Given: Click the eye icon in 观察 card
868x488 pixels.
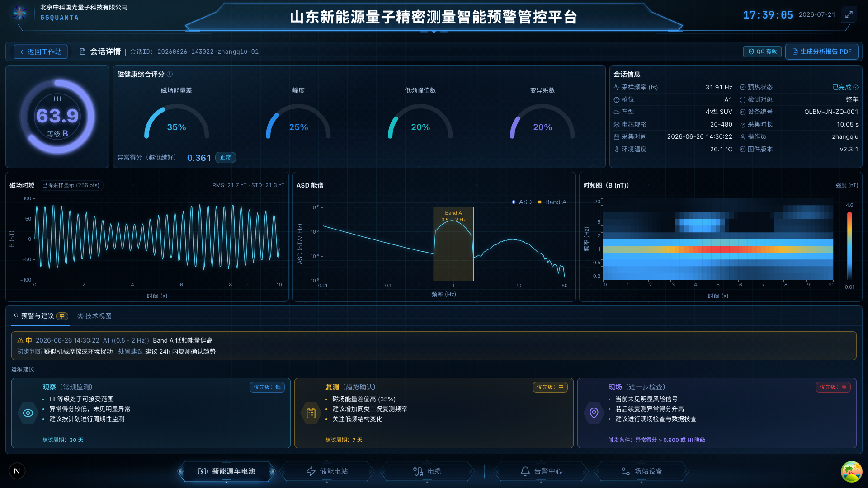Looking at the screenshot, I should [28, 413].
